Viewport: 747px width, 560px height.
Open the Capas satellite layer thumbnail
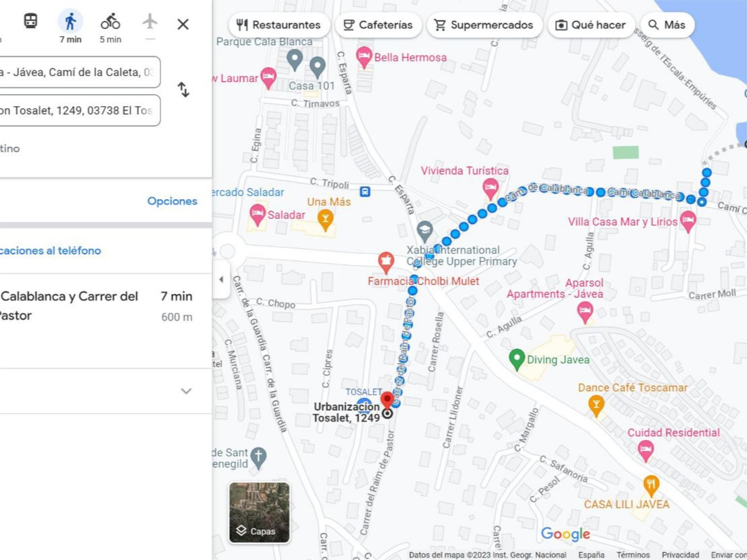coord(259,512)
